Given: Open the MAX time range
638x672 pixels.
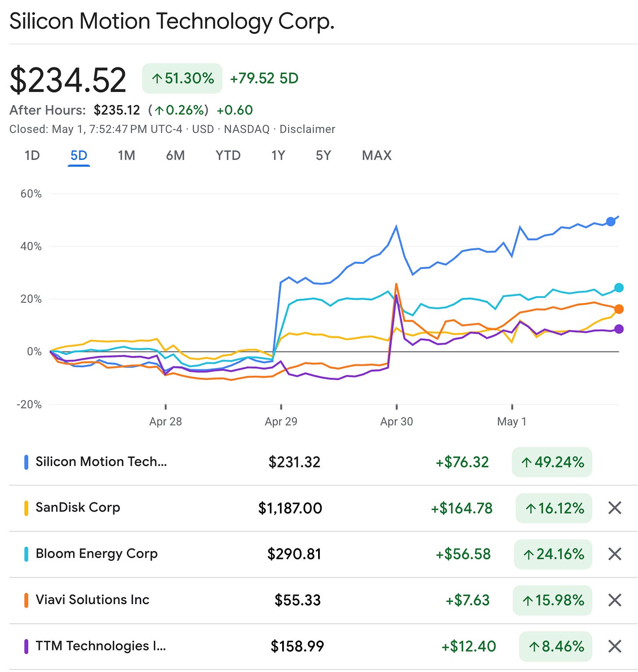Looking at the screenshot, I should coord(377,156).
